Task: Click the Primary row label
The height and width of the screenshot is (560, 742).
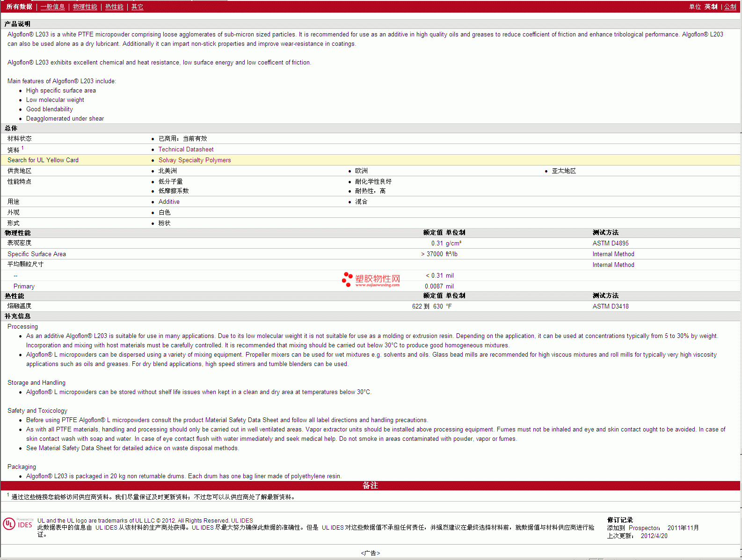Action: click(24, 286)
